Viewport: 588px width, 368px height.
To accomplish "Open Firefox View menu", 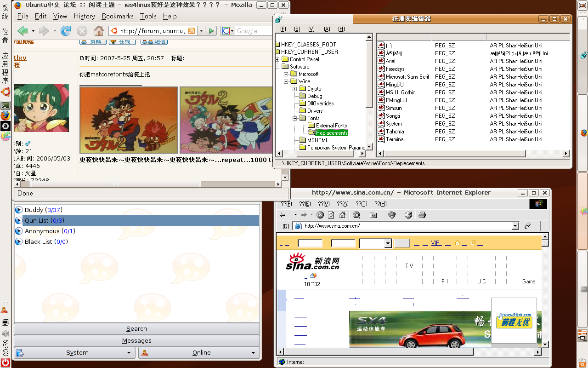I will pos(60,16).
